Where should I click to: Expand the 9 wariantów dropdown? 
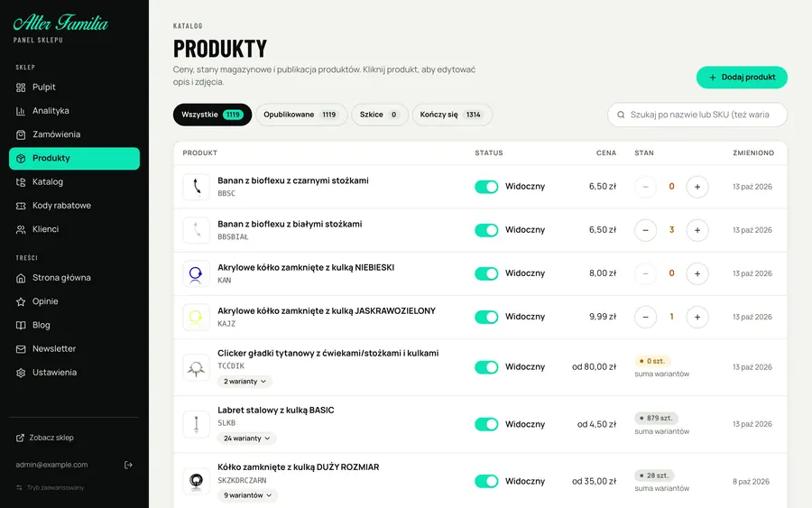pos(247,495)
